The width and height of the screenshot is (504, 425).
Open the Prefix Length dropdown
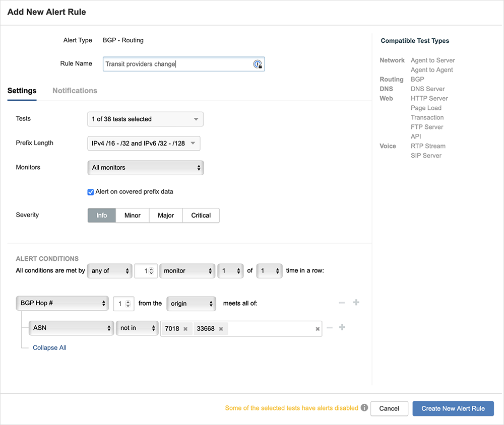144,143
